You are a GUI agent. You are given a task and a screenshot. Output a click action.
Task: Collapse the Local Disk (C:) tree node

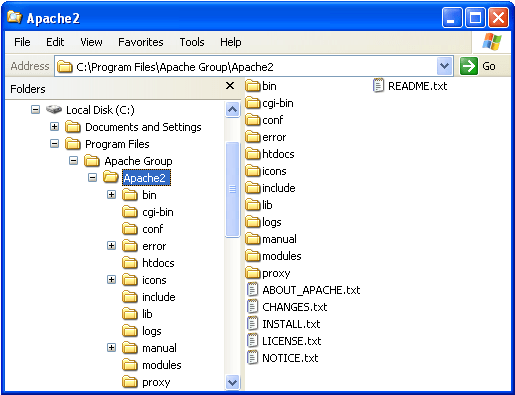click(x=35, y=109)
